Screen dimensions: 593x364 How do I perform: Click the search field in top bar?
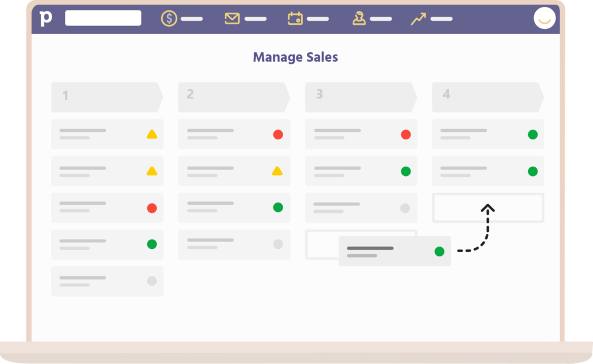103,18
